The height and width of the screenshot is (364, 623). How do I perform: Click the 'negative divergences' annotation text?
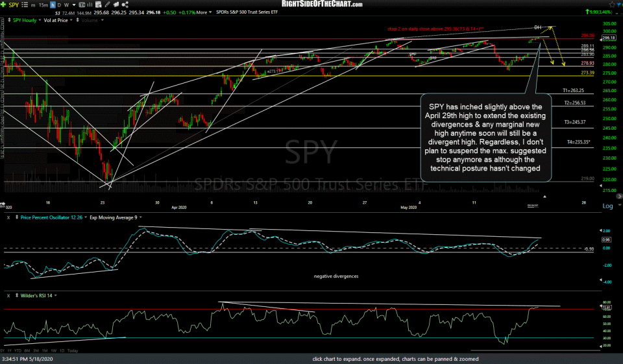coord(336,276)
